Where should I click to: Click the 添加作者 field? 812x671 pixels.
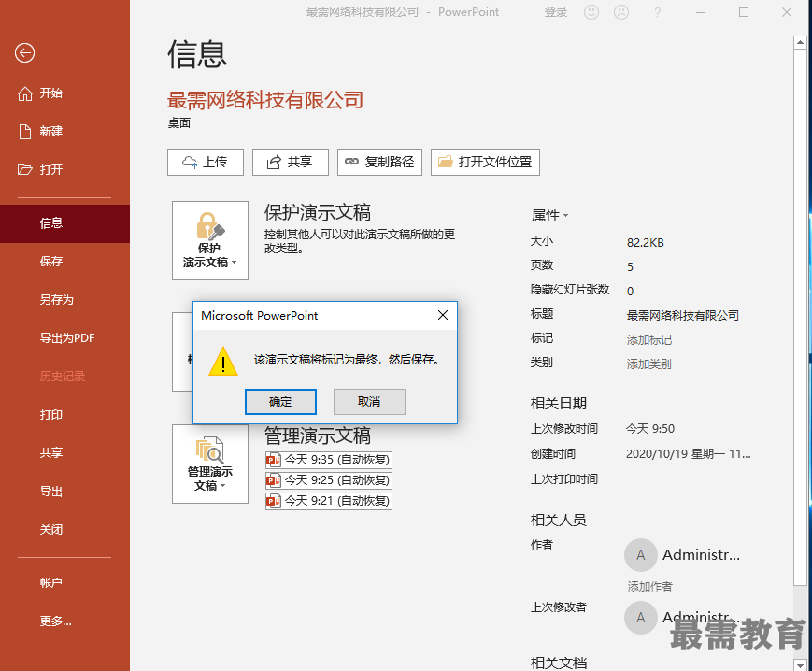[650, 587]
